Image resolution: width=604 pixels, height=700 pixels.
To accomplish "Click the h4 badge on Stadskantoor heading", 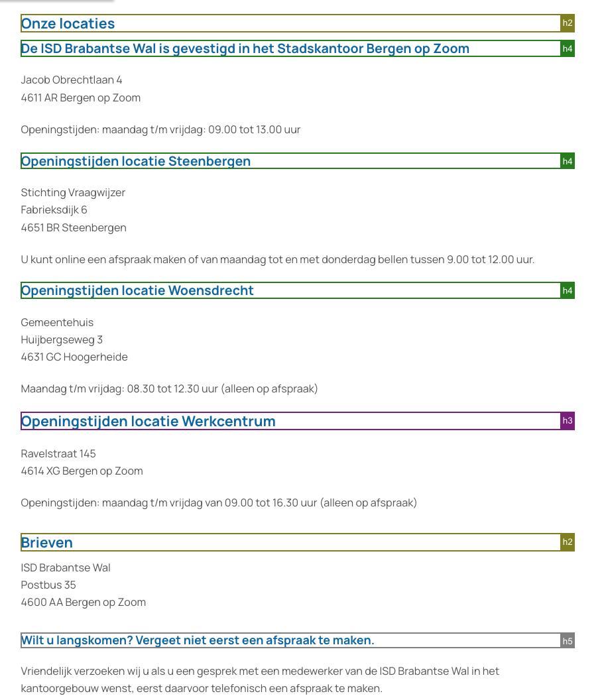I will point(567,48).
